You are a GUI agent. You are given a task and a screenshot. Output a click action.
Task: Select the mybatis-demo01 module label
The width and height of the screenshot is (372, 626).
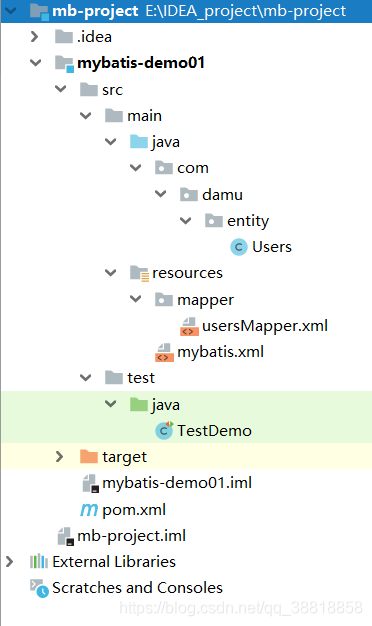tap(141, 63)
